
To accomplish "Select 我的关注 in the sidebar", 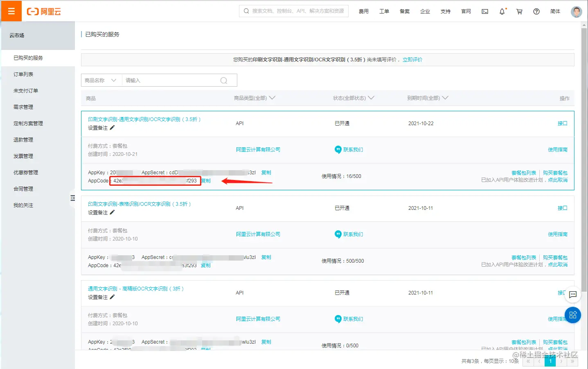I will click(38, 205).
